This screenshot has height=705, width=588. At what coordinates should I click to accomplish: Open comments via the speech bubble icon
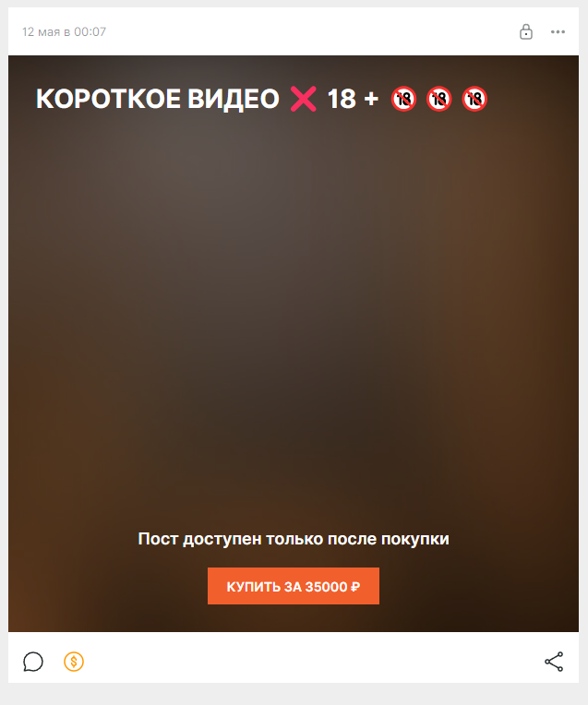coord(33,662)
